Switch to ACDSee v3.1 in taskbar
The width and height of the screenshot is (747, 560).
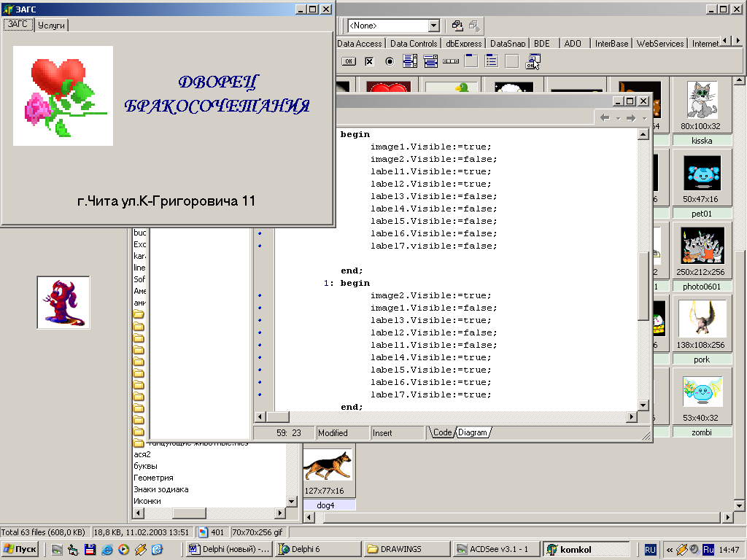[496, 549]
